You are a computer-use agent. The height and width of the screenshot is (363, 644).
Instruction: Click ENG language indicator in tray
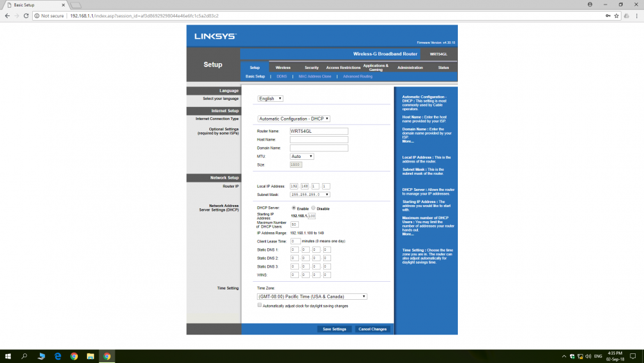pyautogui.click(x=598, y=356)
